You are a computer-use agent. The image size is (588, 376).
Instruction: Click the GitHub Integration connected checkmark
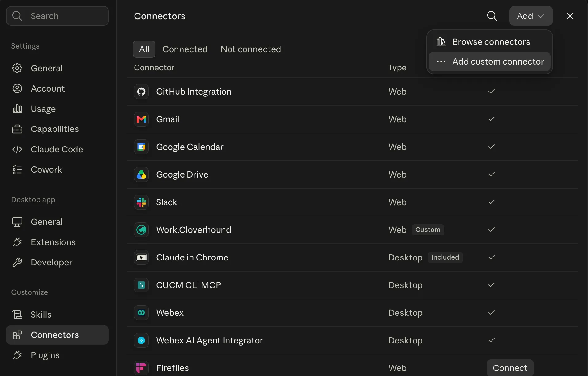click(492, 91)
